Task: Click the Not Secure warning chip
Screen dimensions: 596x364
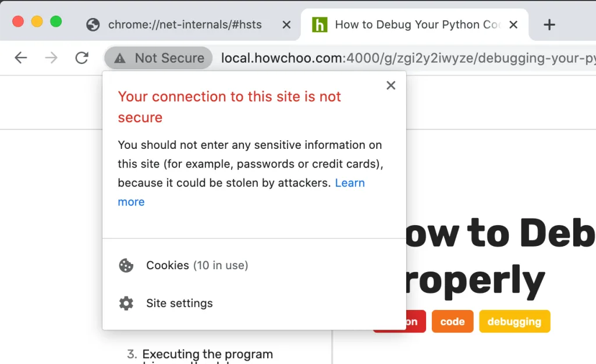Action: [158, 58]
